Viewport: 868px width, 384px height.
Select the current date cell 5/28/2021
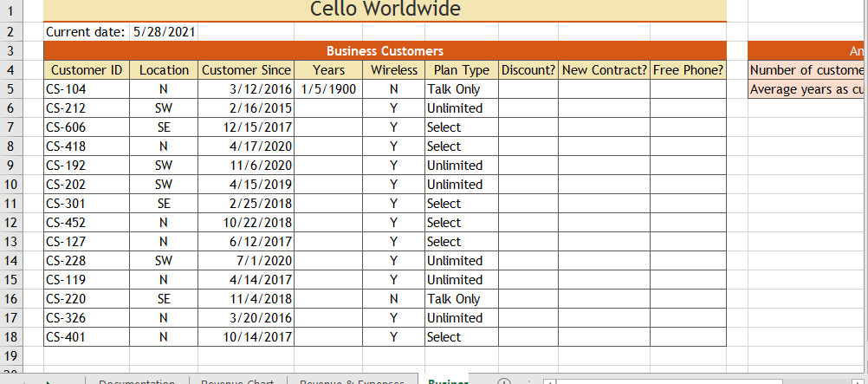point(165,32)
